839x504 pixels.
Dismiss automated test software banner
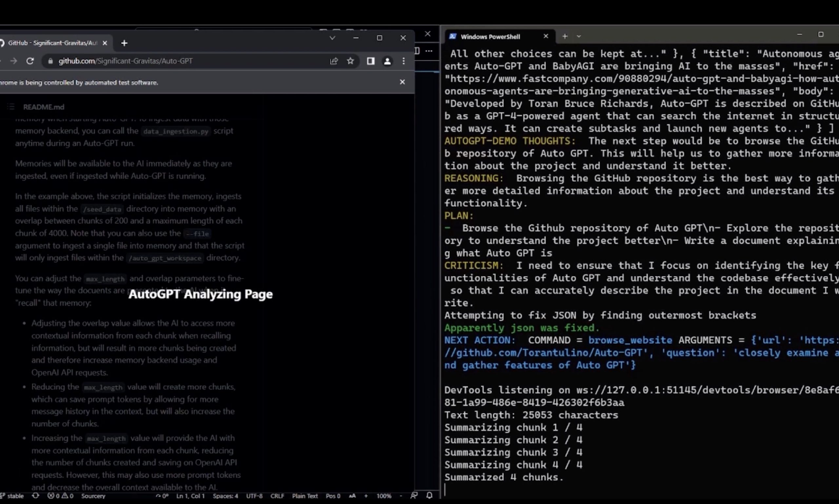click(x=402, y=82)
